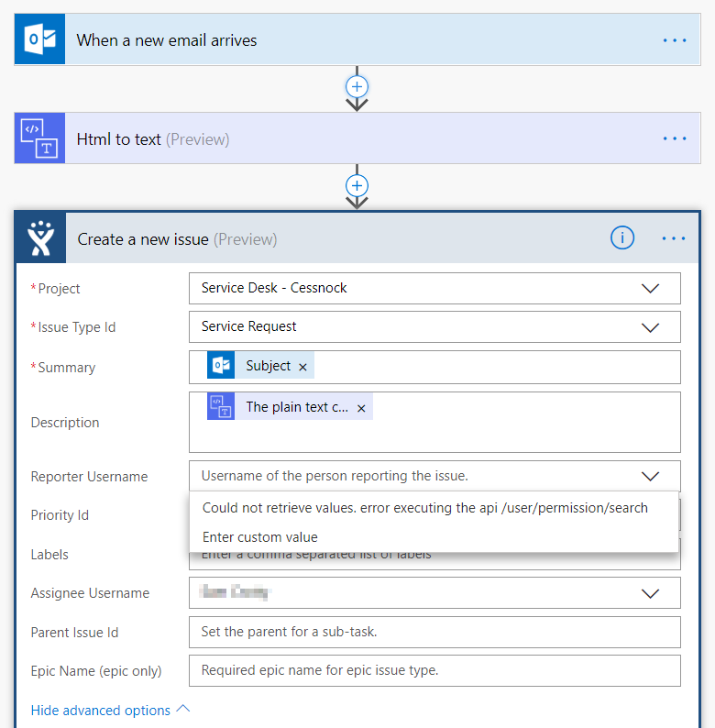Click the 'Reporter Username' label

[x=89, y=477]
